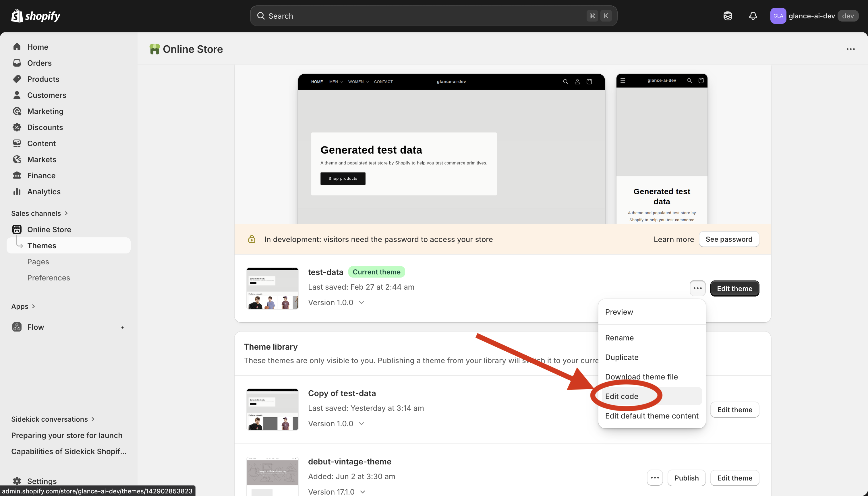Click the 'Theme library' heading
This screenshot has height=496, width=868.
point(270,346)
